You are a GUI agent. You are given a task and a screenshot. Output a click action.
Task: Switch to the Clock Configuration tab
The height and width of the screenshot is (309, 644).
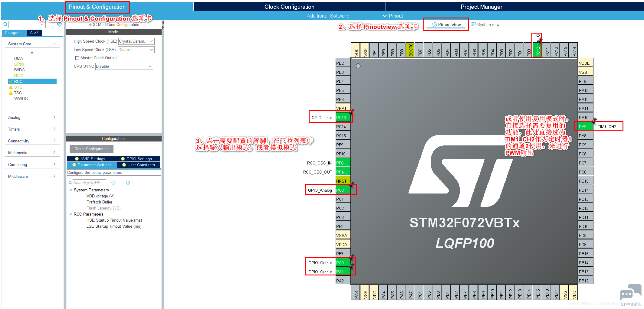[289, 7]
